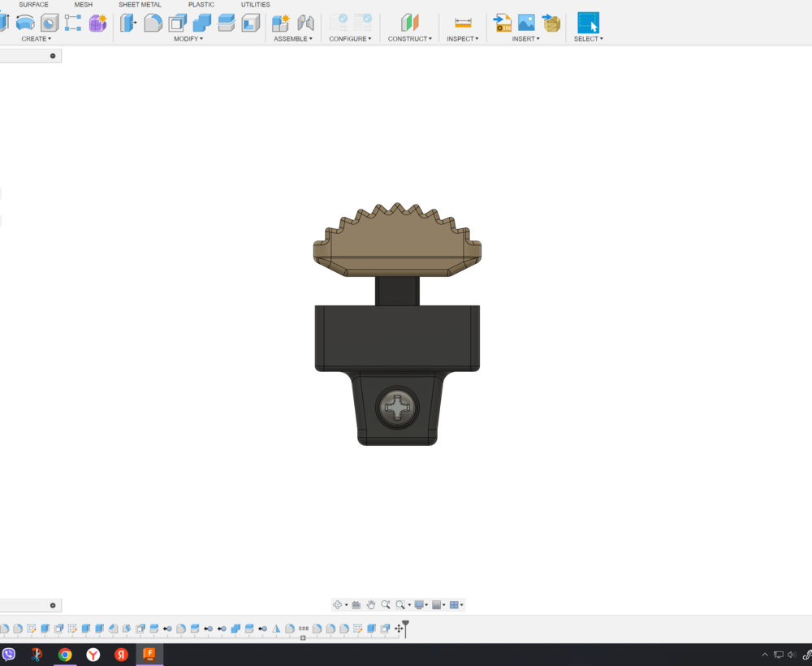Screen dimensions: 812x666
Task: Activate the Pan tool
Action: point(371,604)
